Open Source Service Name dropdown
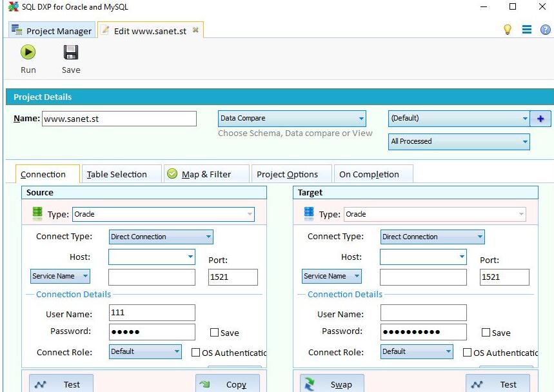 60,276
